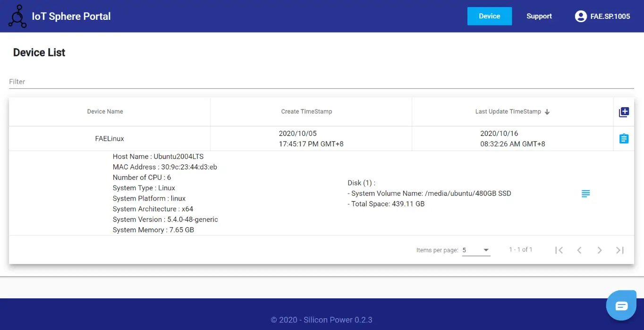Viewport: 644px width, 330px height.
Task: Go to next page of results
Action: 600,250
